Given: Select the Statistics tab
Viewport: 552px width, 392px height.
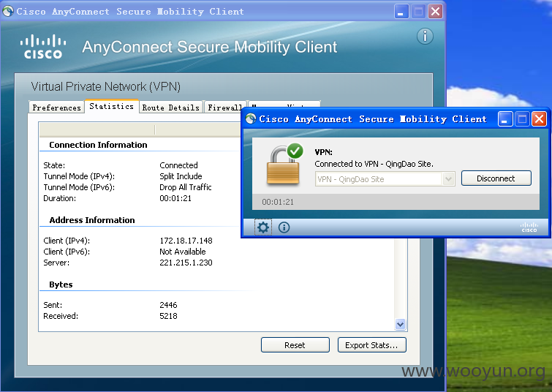Looking at the screenshot, I should 112,106.
